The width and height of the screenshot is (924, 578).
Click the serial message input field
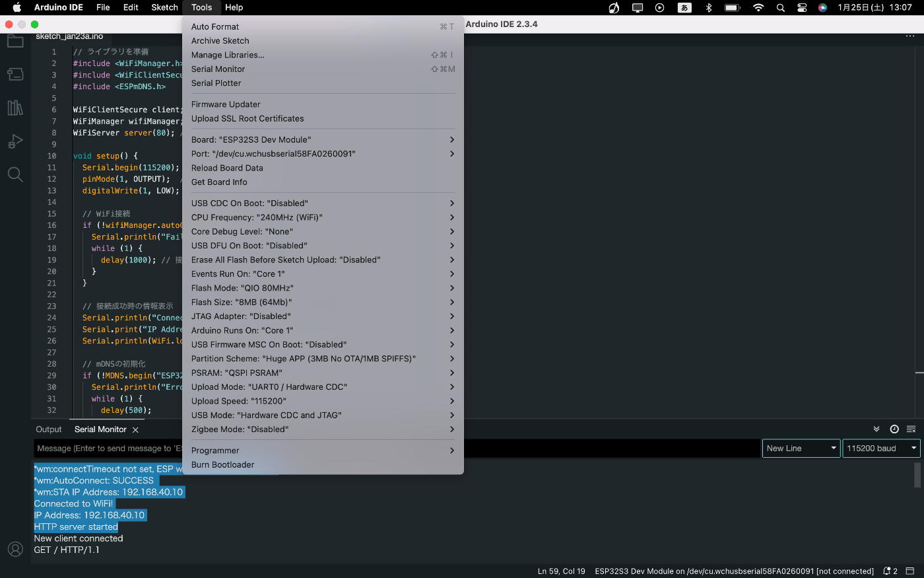[x=397, y=449]
